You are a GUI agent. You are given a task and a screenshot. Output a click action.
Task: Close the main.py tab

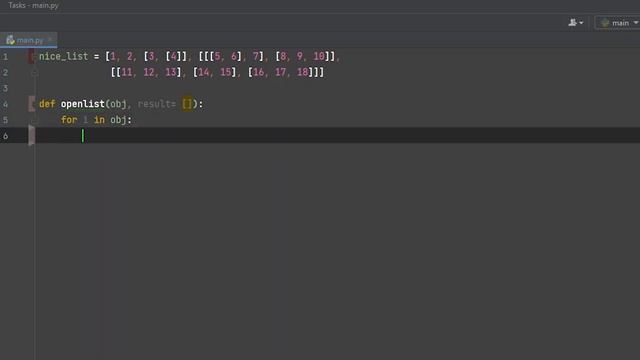[x=50, y=40]
